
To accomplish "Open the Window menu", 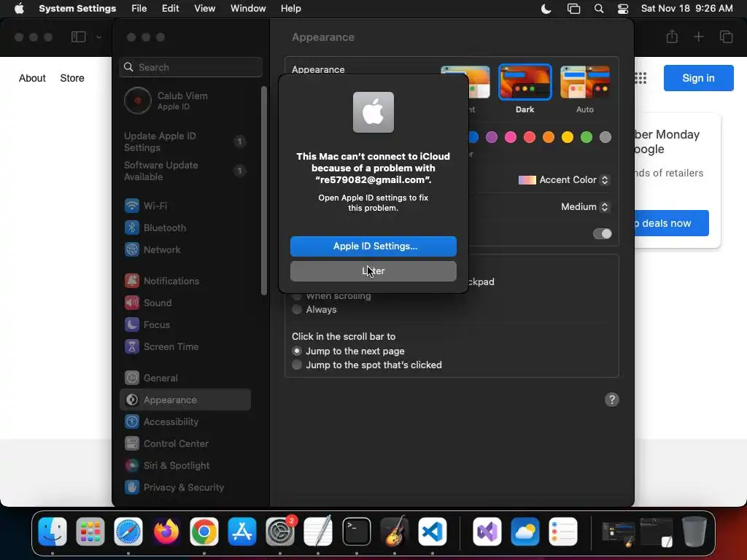I will [x=248, y=9].
